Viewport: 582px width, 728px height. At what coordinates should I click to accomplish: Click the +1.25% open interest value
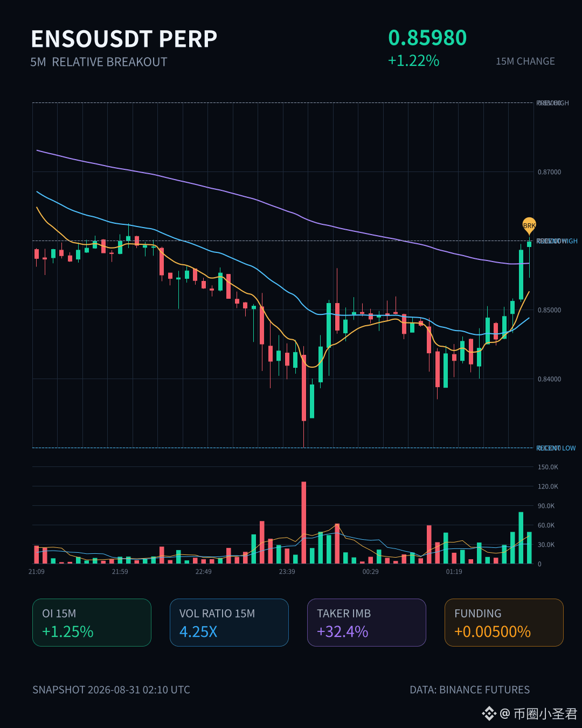pos(68,631)
